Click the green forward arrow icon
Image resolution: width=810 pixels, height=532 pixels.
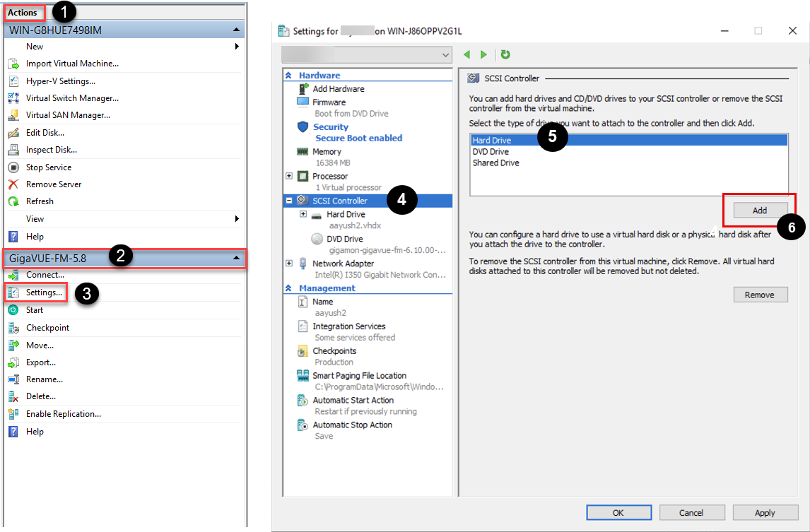[484, 54]
